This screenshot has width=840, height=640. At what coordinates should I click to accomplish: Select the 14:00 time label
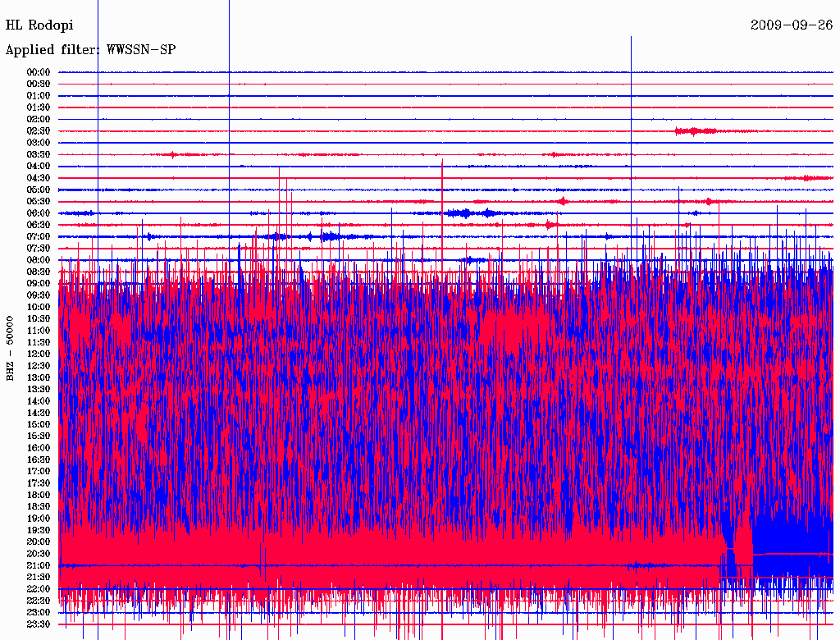point(39,401)
